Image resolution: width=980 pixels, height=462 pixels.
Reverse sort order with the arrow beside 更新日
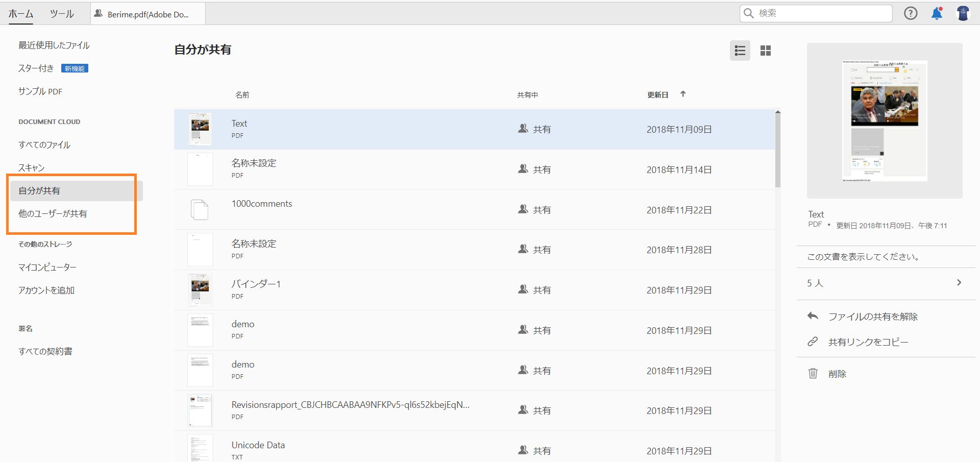click(x=683, y=94)
